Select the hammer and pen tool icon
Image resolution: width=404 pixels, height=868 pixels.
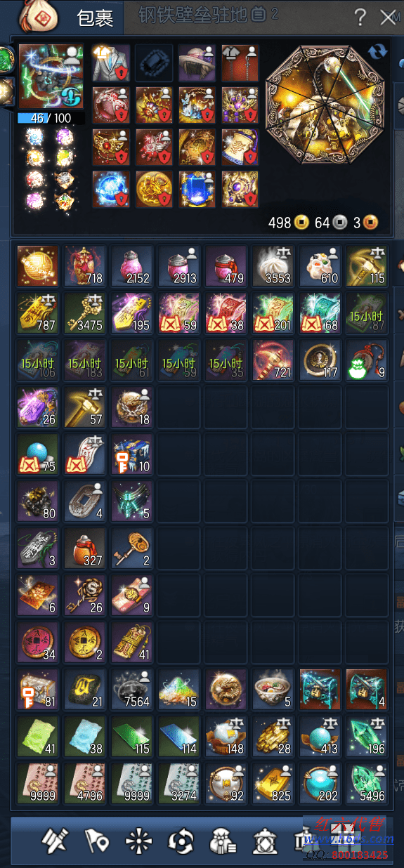pyautogui.click(x=54, y=839)
